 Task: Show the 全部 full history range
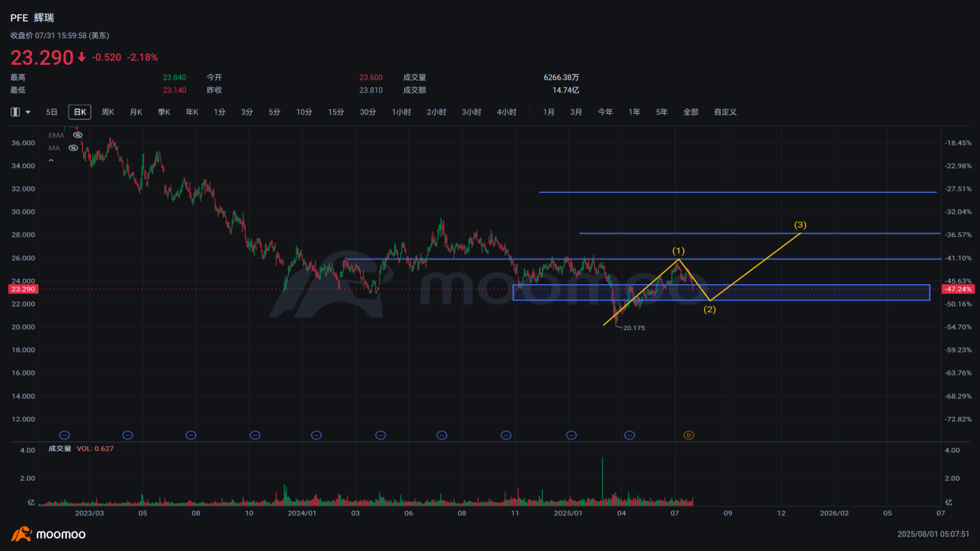point(691,112)
